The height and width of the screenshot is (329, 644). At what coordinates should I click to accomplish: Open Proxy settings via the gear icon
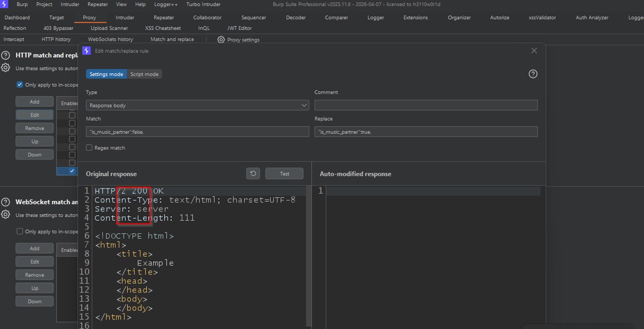(x=221, y=40)
